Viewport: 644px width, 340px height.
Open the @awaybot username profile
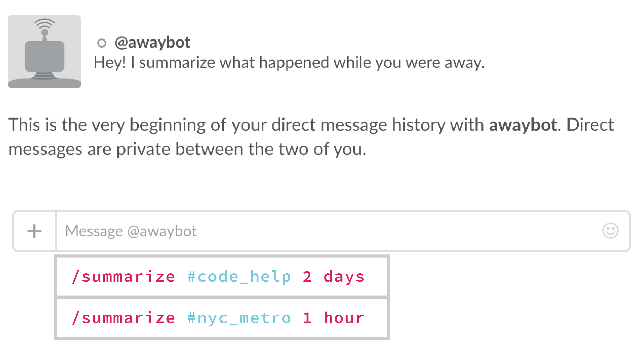[x=153, y=42]
